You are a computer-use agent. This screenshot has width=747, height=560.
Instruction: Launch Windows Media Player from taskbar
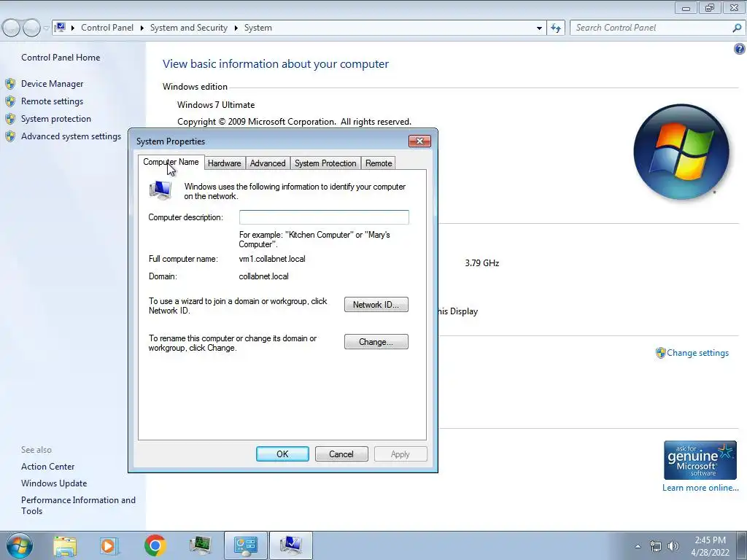109,545
